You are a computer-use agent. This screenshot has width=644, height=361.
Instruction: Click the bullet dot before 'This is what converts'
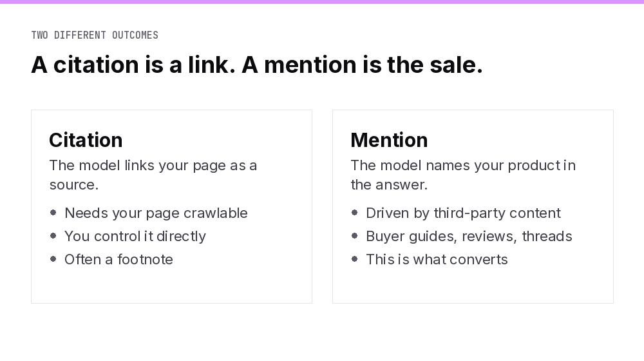[x=355, y=259]
